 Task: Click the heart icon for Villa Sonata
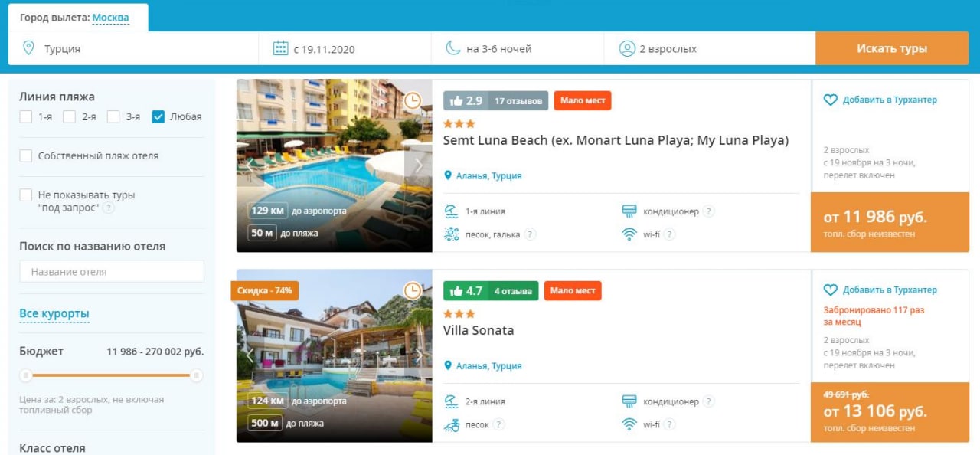click(831, 290)
